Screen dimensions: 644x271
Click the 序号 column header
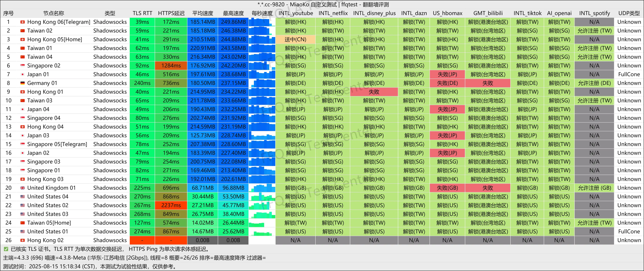click(8, 13)
